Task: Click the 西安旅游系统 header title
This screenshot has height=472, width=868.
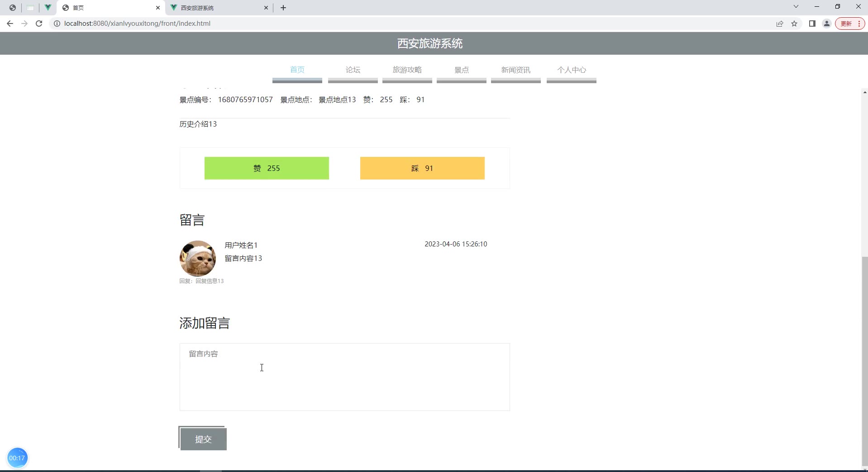Action: (430, 43)
